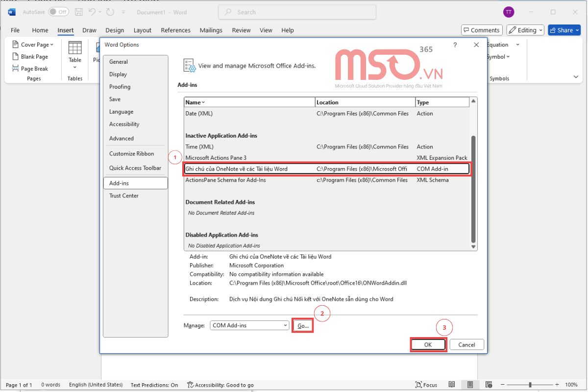Click scroll-down arrow of add-ins list

[473, 247]
